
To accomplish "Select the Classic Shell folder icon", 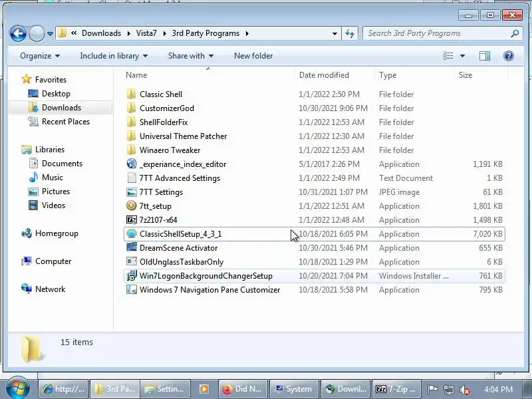I will pyautogui.click(x=131, y=94).
